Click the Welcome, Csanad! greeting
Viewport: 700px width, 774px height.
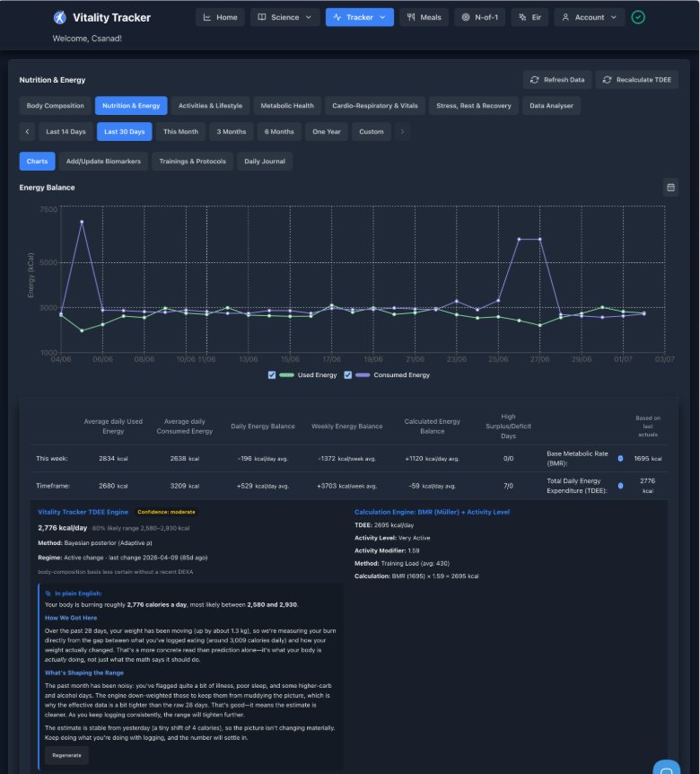coord(87,39)
